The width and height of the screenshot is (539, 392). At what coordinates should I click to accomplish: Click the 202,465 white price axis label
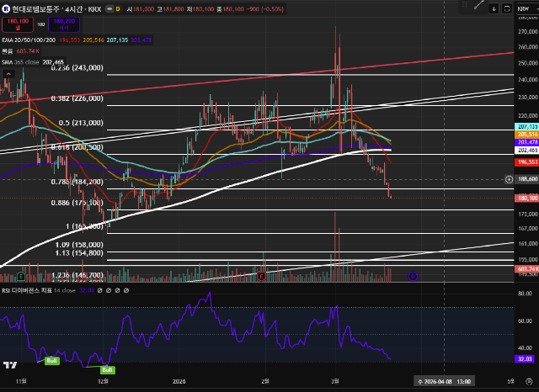tap(526, 150)
